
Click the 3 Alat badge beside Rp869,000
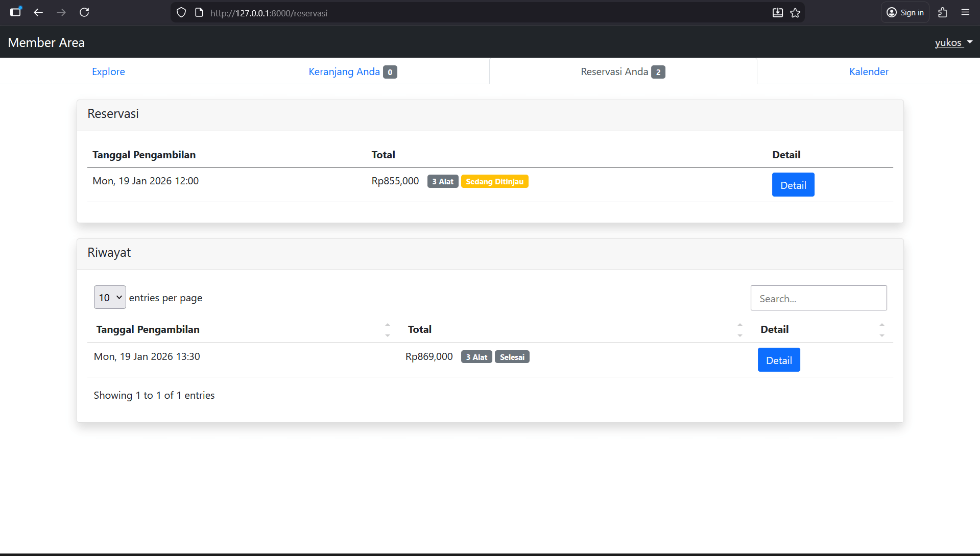(x=476, y=357)
